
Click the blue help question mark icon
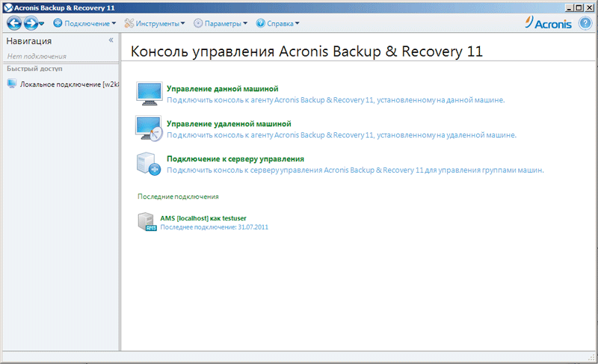(x=585, y=23)
